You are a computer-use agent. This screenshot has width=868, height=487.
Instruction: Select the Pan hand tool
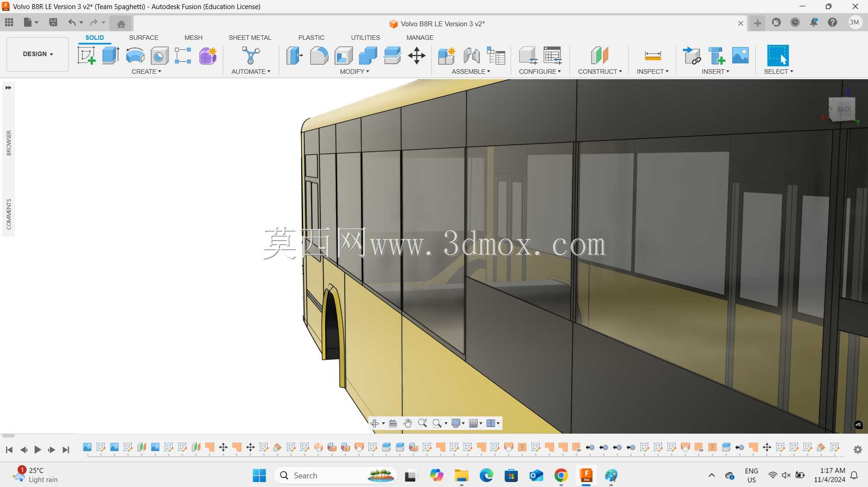coord(408,423)
